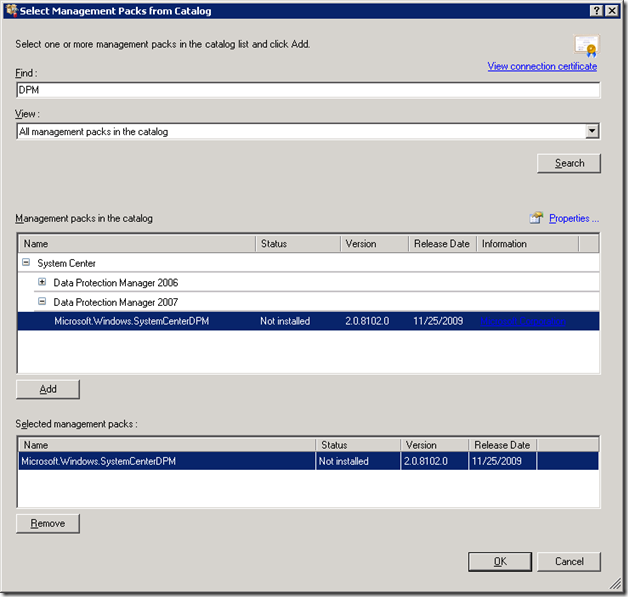This screenshot has height=597, width=628.
Task: Select Data Protection Manager 2006 row
Action: [308, 283]
